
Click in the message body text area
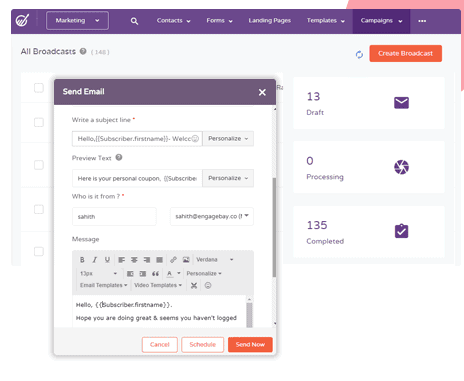159,311
